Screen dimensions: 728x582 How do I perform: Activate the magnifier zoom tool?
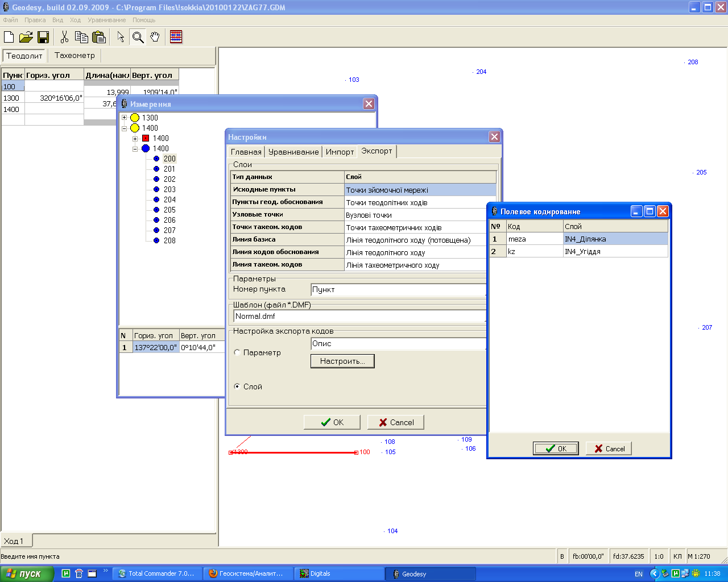click(138, 37)
